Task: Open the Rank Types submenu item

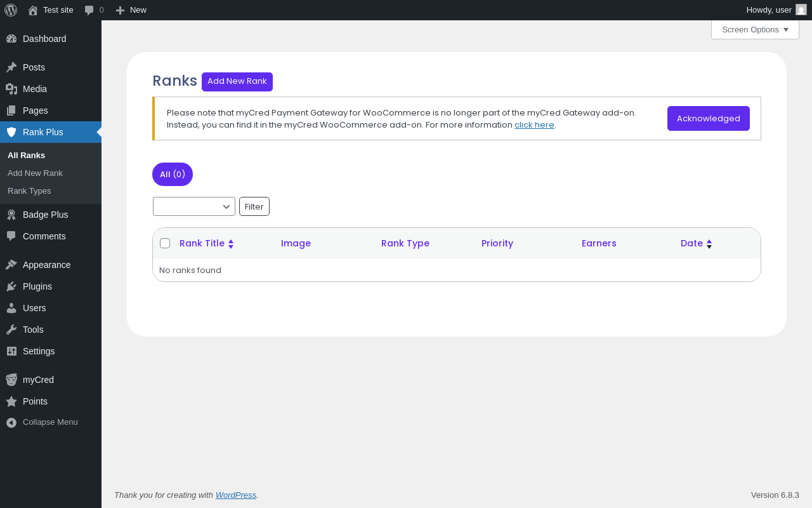Action: pyautogui.click(x=29, y=191)
